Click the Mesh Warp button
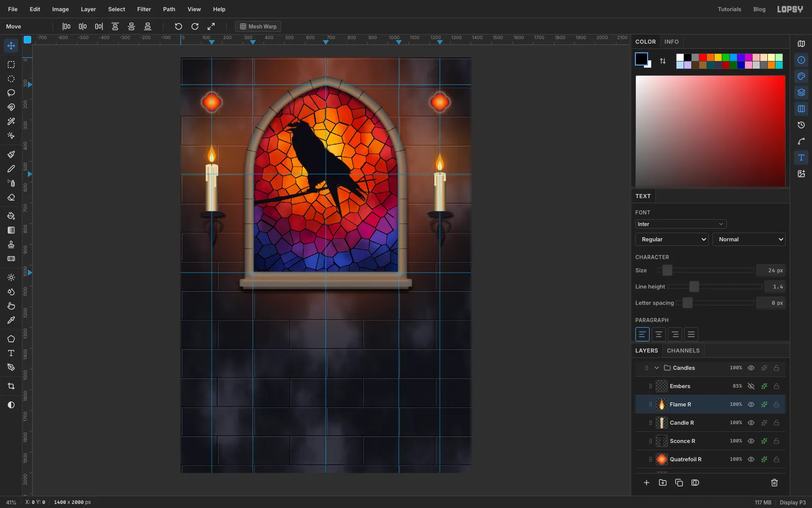Viewport: 812px width, 508px height. 258,26
